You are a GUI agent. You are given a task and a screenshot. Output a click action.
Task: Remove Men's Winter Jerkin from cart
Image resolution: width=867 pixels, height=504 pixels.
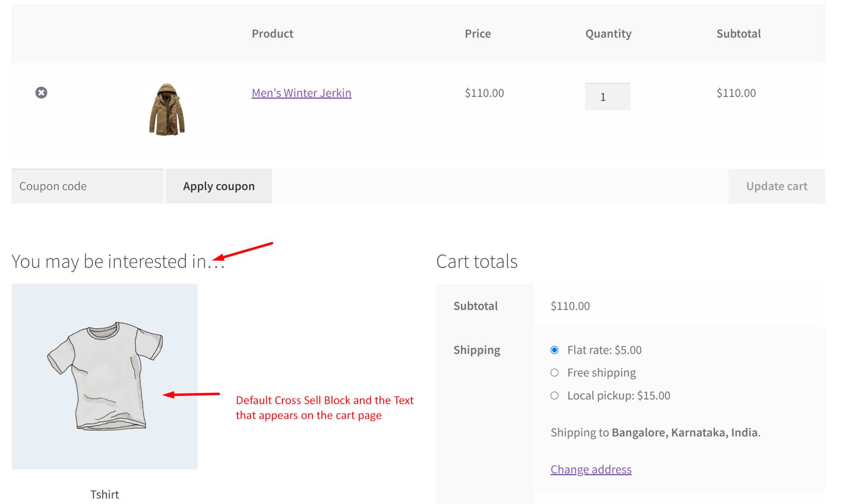(41, 93)
